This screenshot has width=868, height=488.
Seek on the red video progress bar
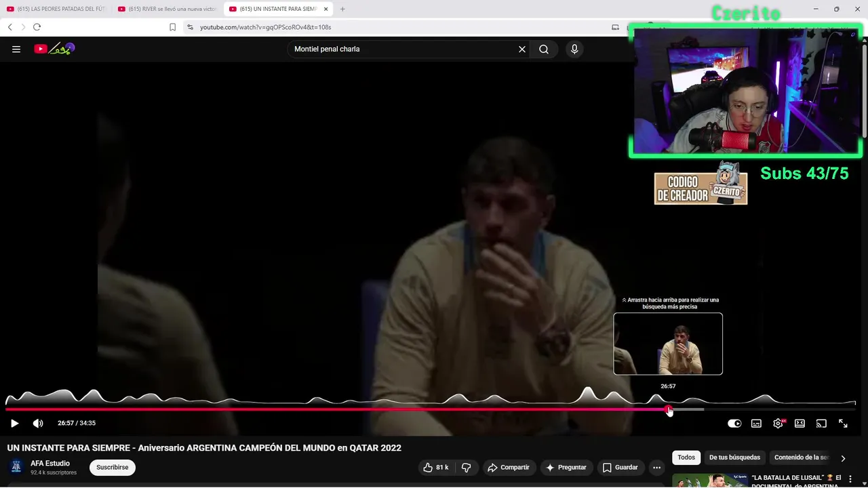(x=337, y=409)
